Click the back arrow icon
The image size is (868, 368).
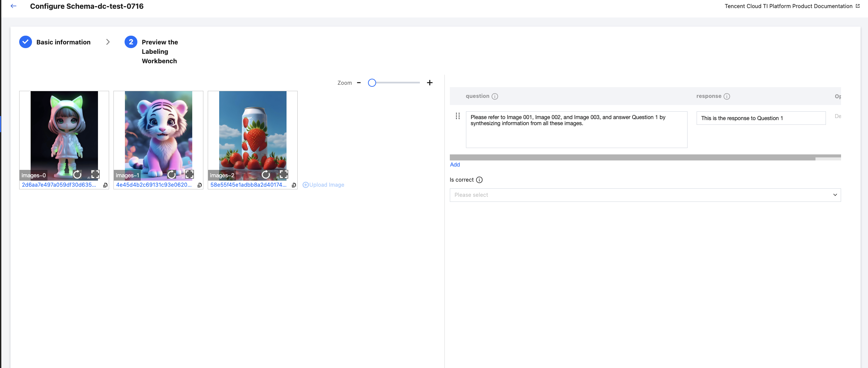click(x=13, y=6)
